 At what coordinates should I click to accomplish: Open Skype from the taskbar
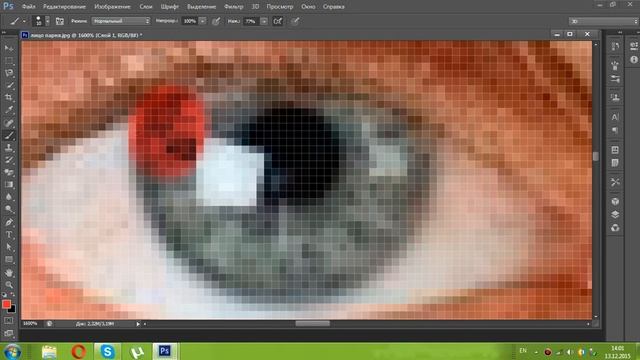[107, 351]
